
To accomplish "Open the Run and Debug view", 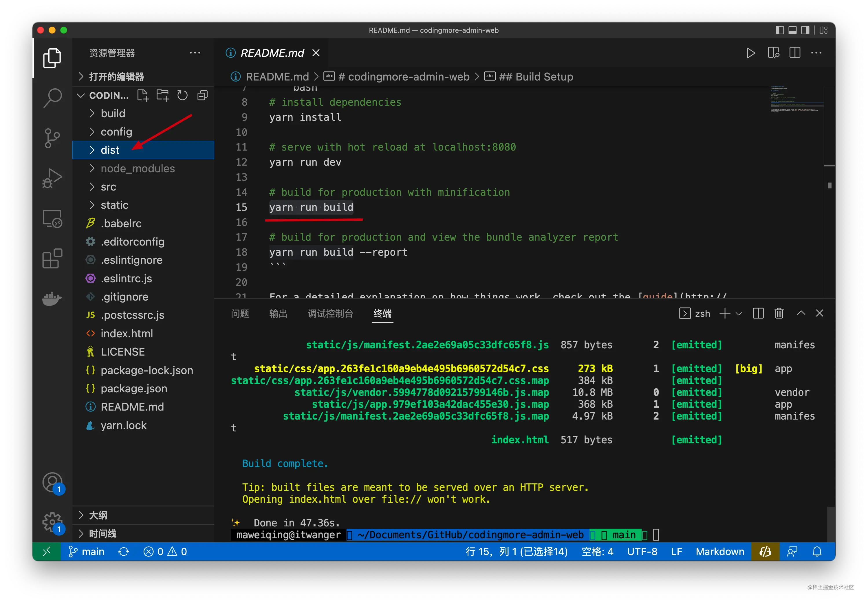I will (52, 178).
